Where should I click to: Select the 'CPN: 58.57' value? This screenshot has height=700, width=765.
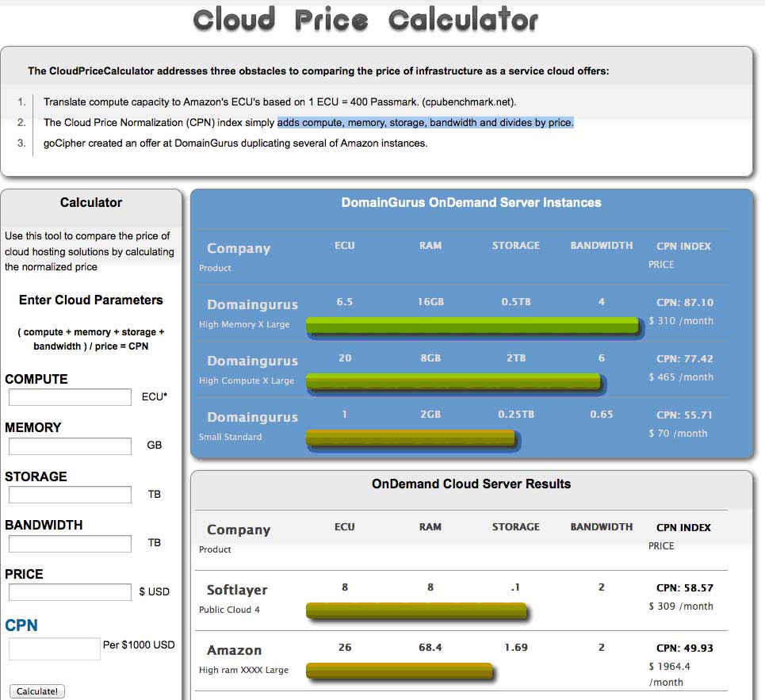685,587
